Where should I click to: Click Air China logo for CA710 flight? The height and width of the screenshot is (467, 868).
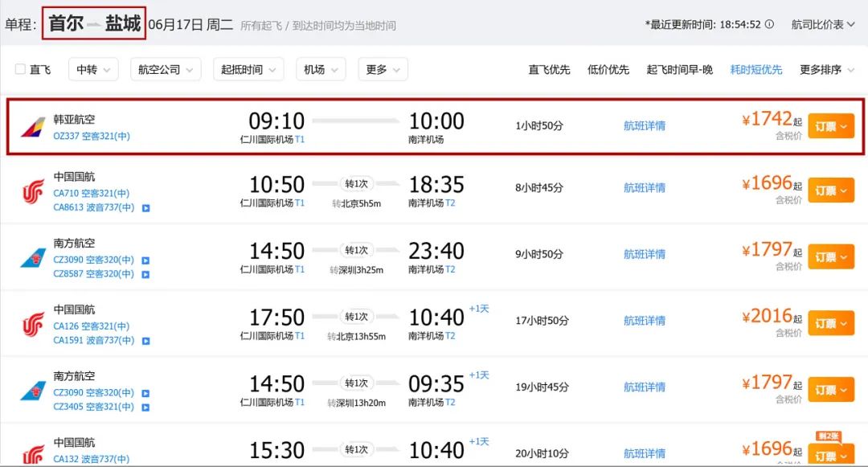click(33, 191)
